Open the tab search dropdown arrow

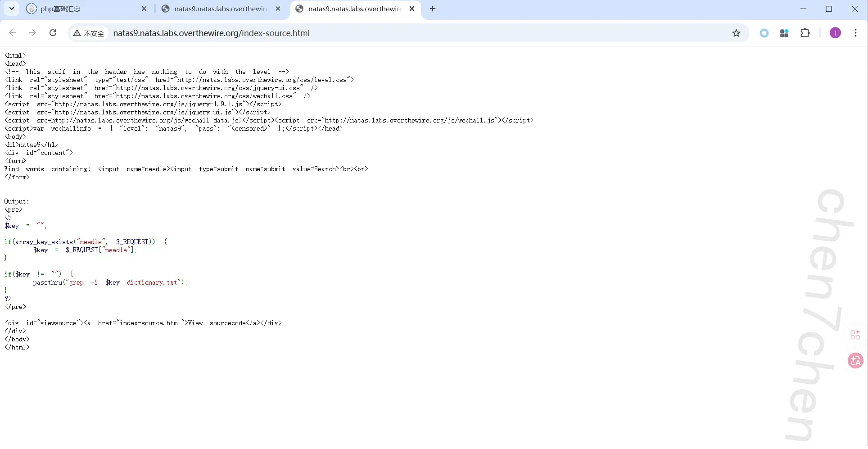(x=11, y=9)
